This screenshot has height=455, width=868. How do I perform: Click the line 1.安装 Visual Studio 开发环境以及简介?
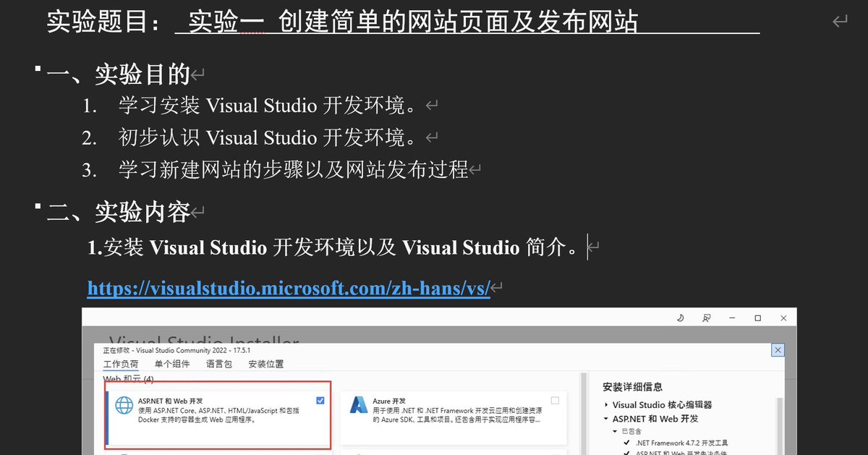tap(333, 248)
